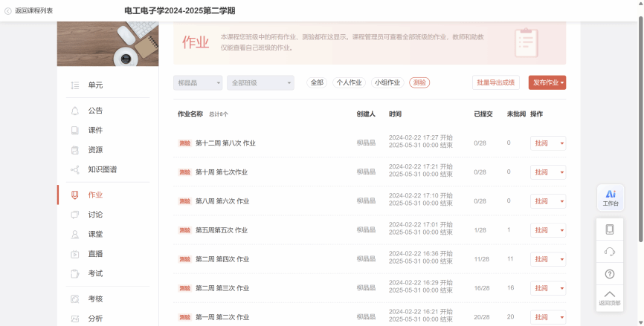Select the 全部 filter option
The width and height of the screenshot is (644, 326).
317,82
